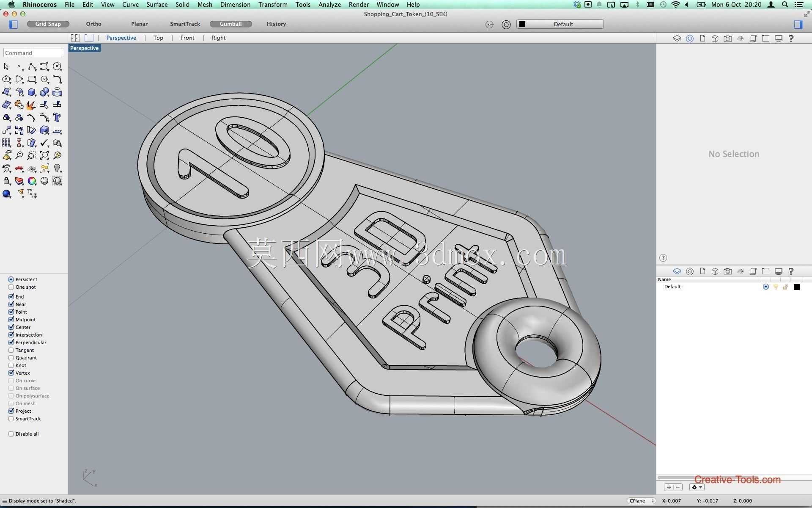Switch to the Top viewport tab
The height and width of the screenshot is (508, 812).
click(158, 38)
